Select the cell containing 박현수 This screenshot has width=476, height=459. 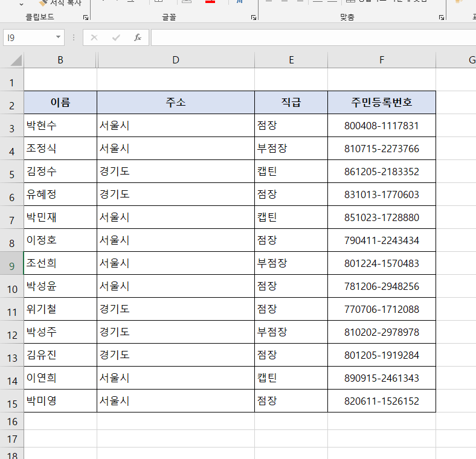coord(60,126)
